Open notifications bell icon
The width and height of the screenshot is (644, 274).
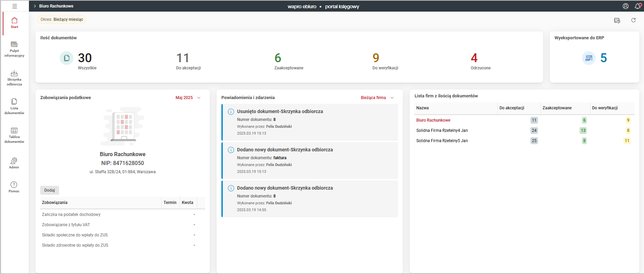(638, 6)
